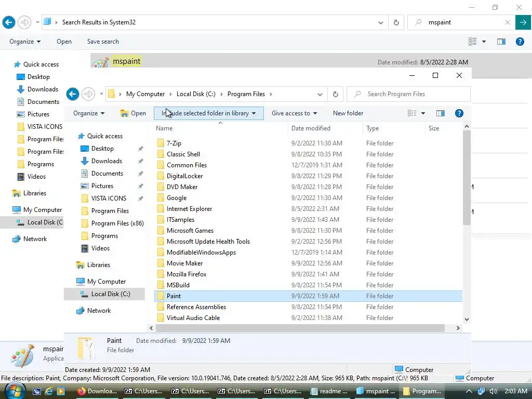Click the Search Program Files box
This screenshot has height=399, width=532.
click(408, 94)
